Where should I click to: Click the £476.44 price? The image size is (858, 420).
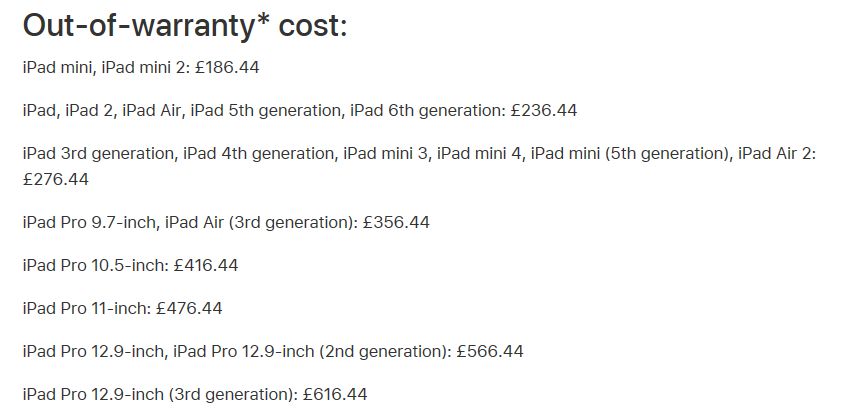[x=189, y=308]
